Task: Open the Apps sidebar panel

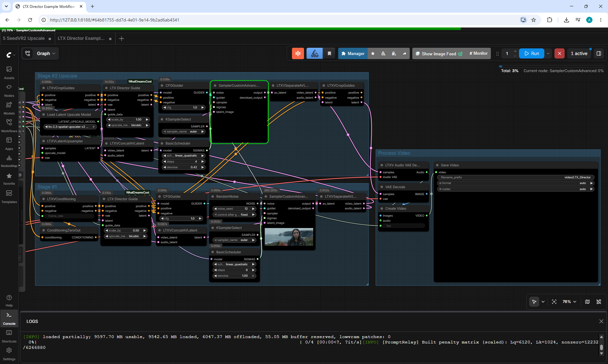Action: (9, 143)
